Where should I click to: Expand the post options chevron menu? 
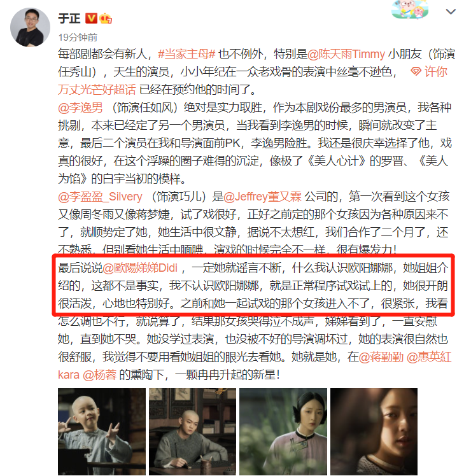[451, 11]
